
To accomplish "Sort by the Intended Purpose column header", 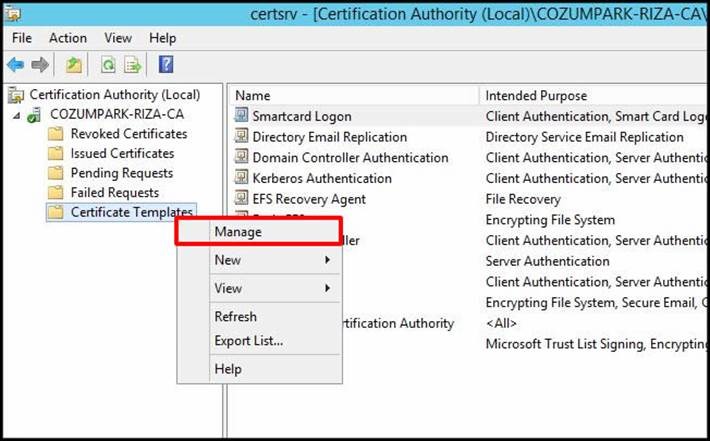I will [594, 96].
